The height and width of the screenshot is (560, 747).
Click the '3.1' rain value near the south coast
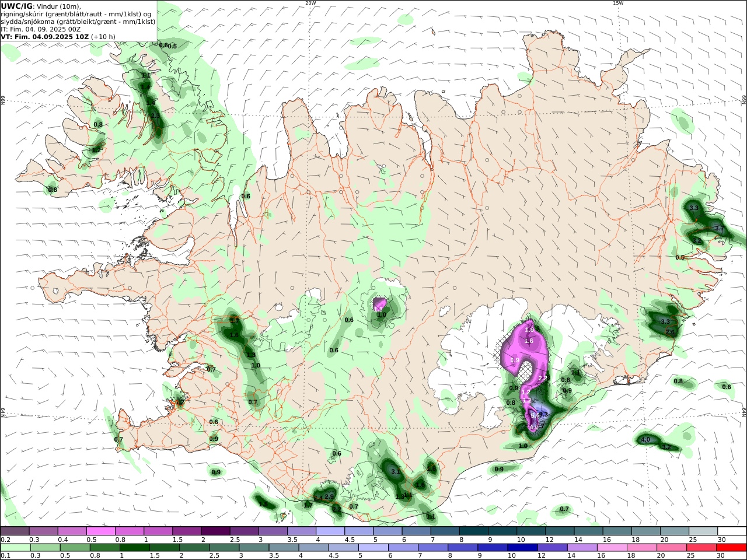395,471
